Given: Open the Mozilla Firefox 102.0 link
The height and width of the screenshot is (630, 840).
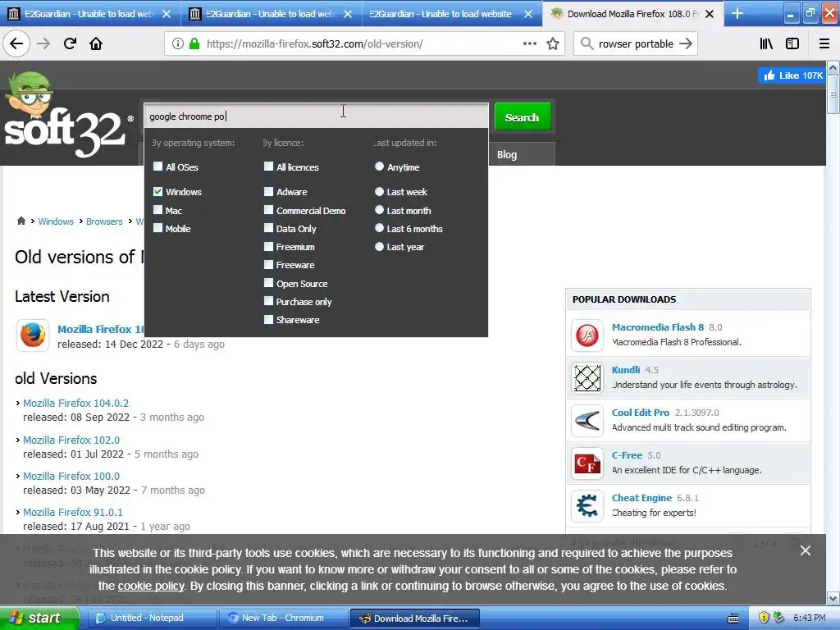Looking at the screenshot, I should 71,440.
